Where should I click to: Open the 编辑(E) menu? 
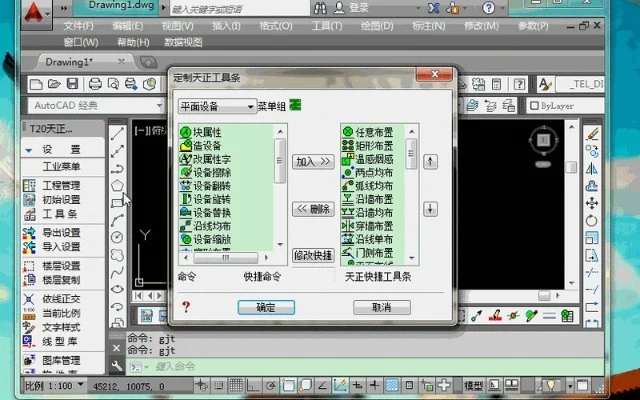point(128,26)
